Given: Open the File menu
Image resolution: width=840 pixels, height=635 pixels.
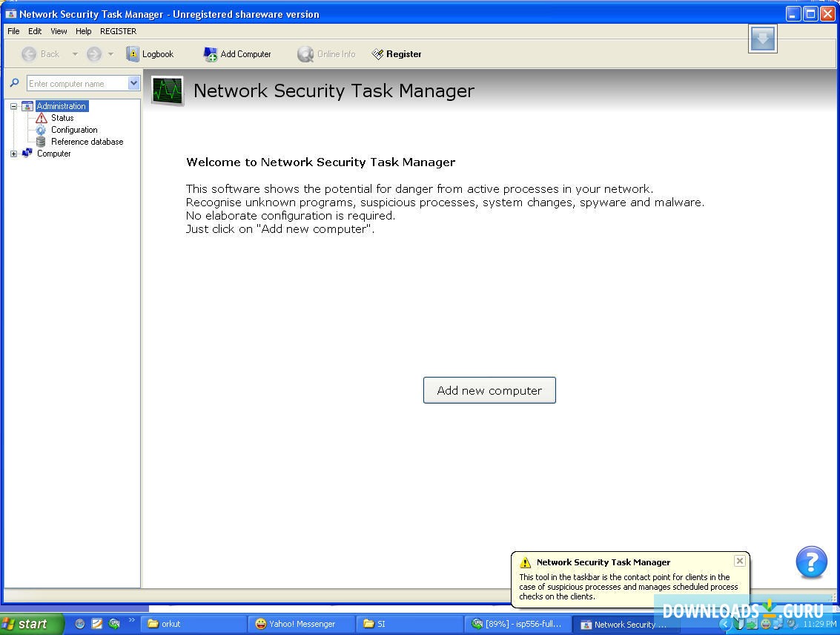Looking at the screenshot, I should point(13,31).
